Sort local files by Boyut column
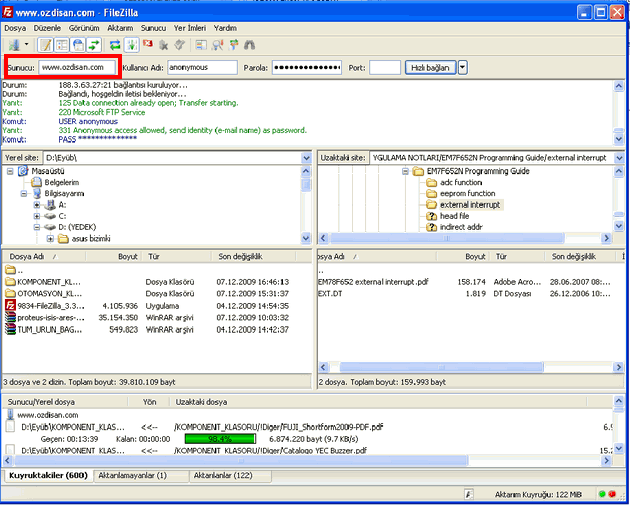Image resolution: width=630 pixels, height=505 pixels. pos(113,256)
